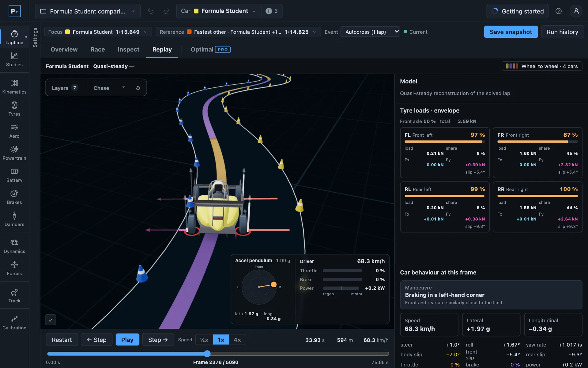The height and width of the screenshot is (368, 588).
Task: Open the Forces sidebar section
Action: click(x=14, y=268)
